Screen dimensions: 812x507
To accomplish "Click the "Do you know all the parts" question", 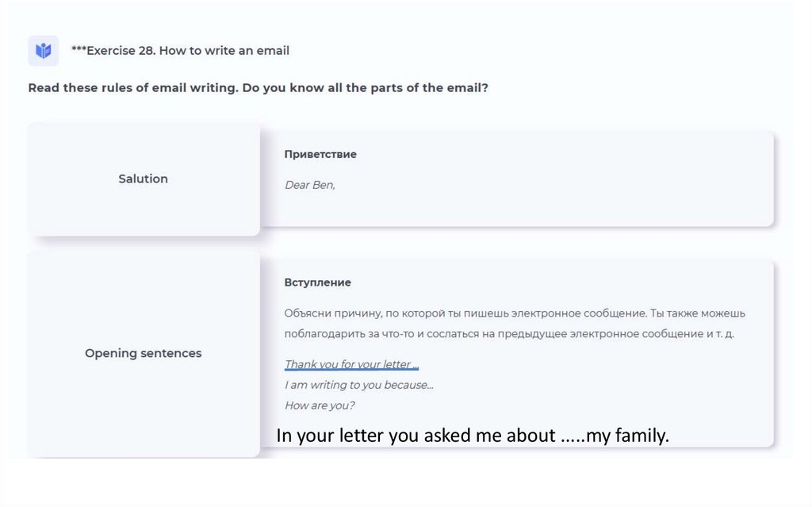I will pyautogui.click(x=366, y=88).
